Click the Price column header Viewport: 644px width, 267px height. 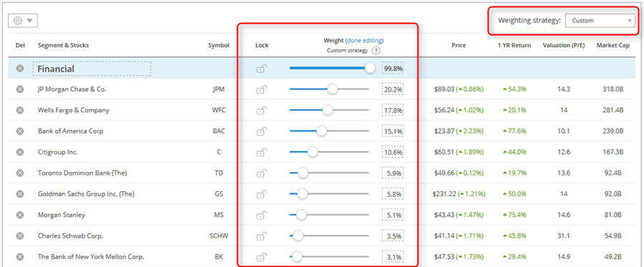458,46
